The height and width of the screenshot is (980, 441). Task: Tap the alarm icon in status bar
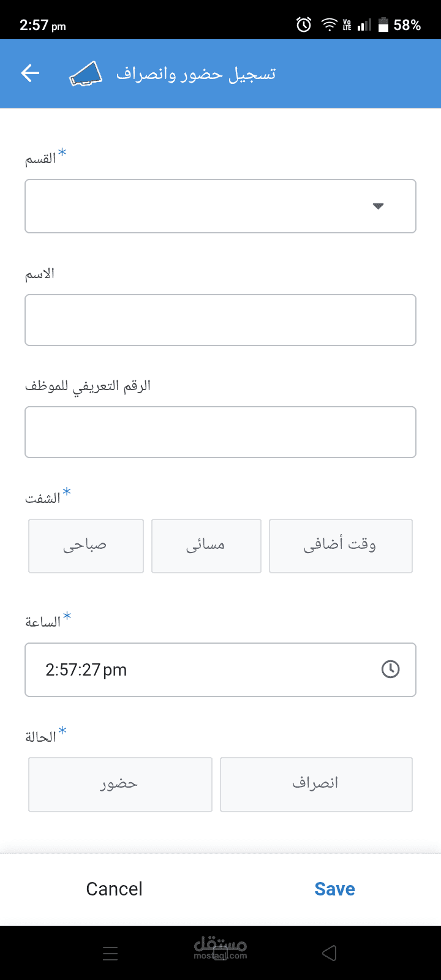[304, 25]
